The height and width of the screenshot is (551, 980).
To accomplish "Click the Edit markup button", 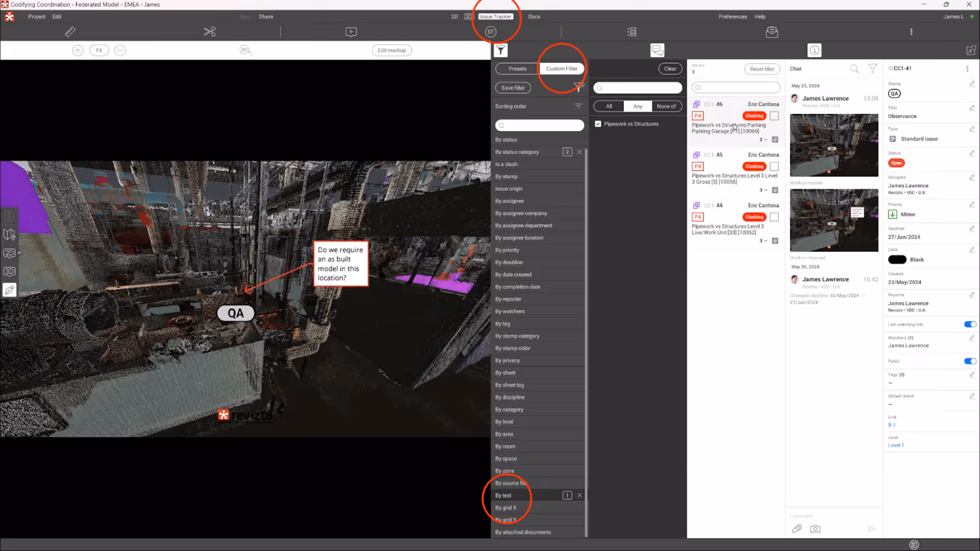I will tap(391, 50).
